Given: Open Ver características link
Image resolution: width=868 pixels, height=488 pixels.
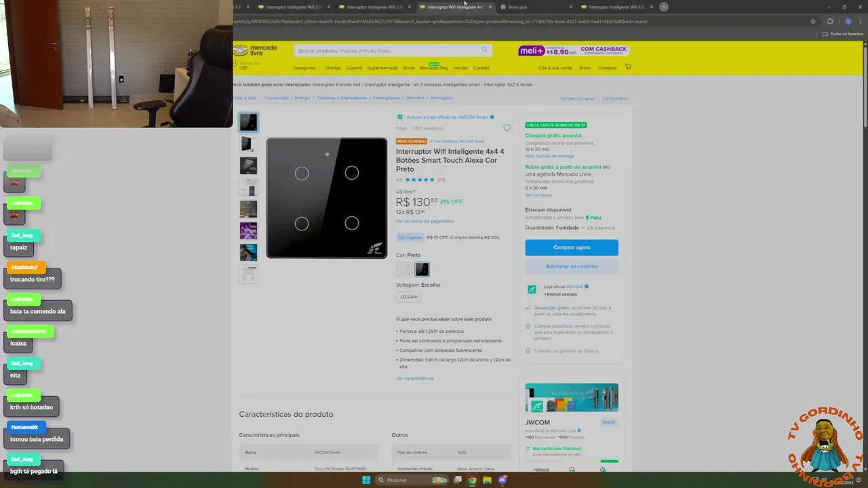Looking at the screenshot, I should 415,378.
